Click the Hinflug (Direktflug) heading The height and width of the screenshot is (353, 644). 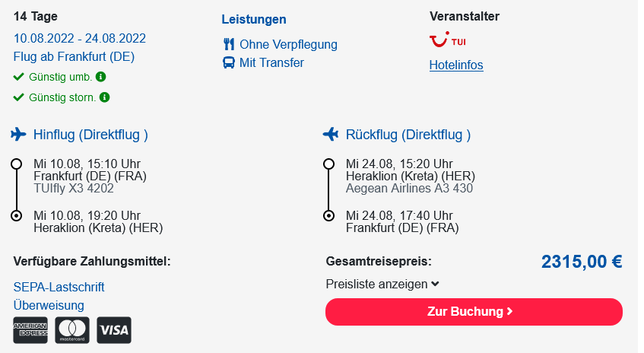[x=90, y=135]
